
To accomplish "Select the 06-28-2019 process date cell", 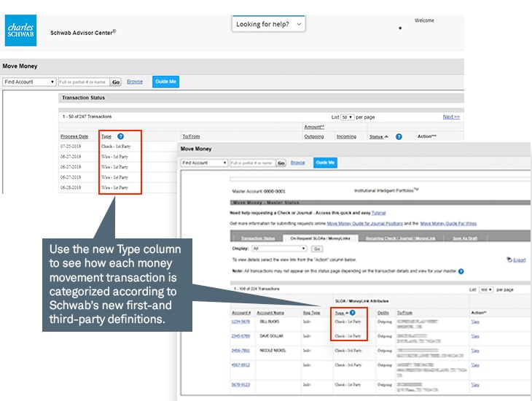I will [x=71, y=187].
